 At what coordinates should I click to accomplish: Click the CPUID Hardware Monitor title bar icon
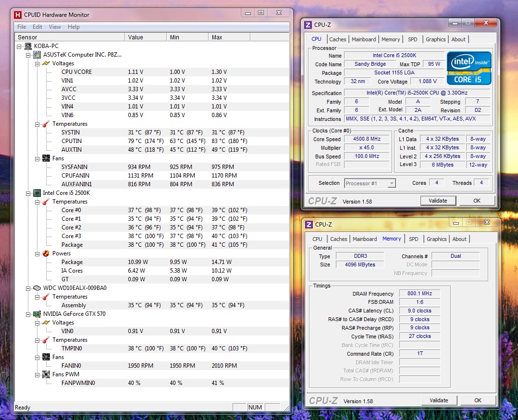tap(18, 14)
